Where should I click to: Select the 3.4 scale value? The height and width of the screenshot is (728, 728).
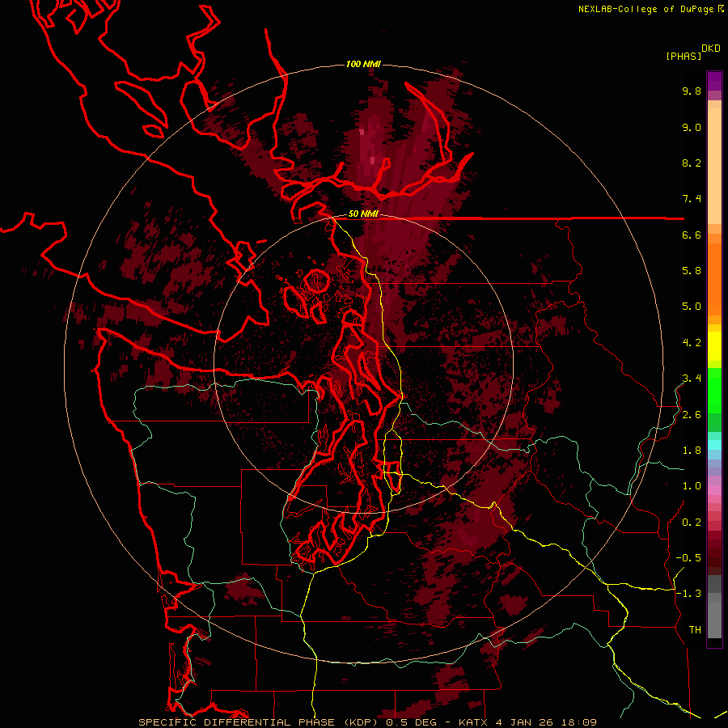(692, 379)
